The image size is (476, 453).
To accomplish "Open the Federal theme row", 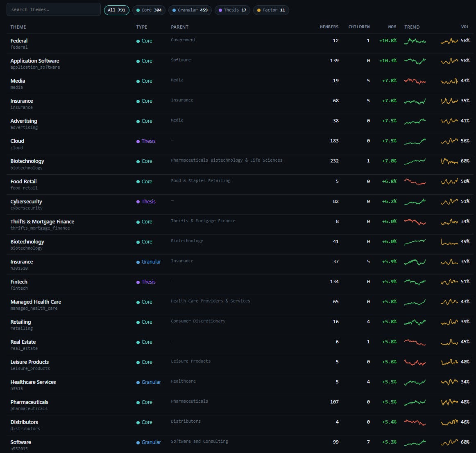I will [240, 44].
